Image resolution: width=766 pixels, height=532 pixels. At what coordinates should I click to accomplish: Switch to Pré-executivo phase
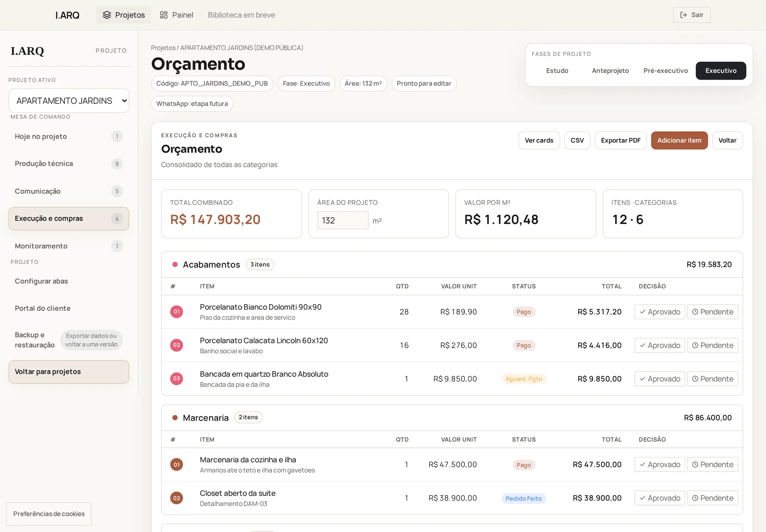pyautogui.click(x=666, y=71)
